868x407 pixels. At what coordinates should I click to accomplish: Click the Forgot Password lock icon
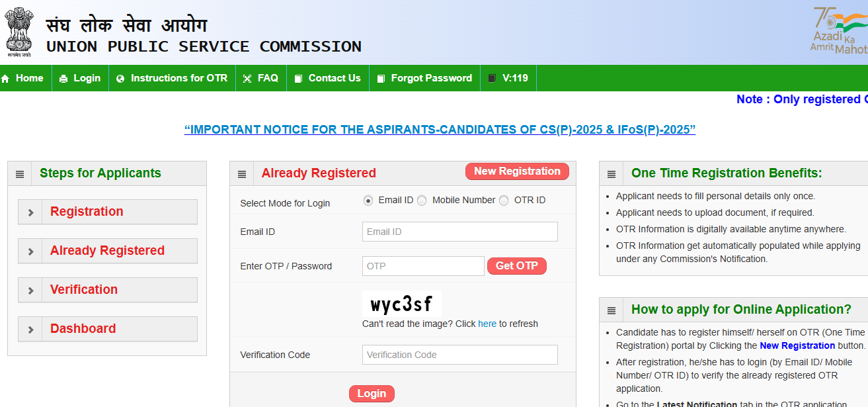tap(380, 78)
